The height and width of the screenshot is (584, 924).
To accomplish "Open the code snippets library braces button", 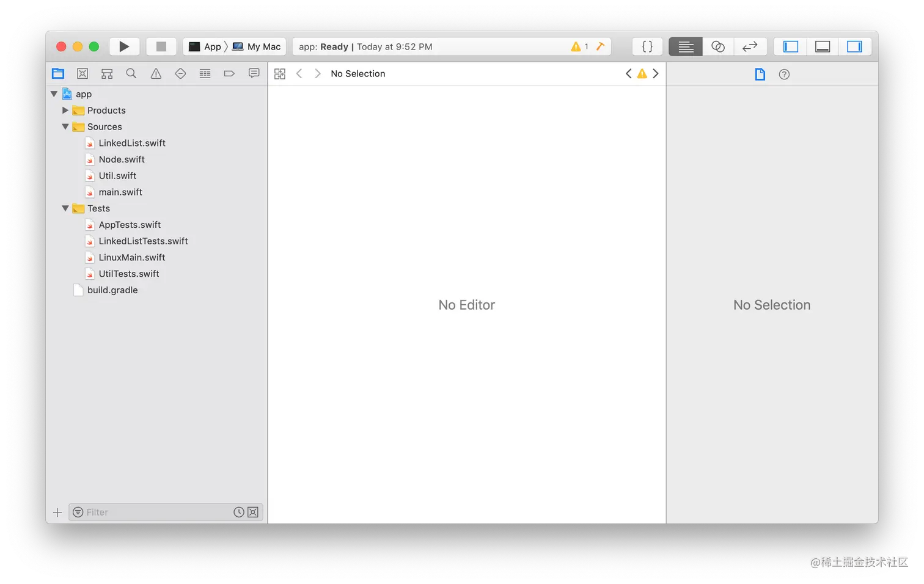I will [647, 46].
